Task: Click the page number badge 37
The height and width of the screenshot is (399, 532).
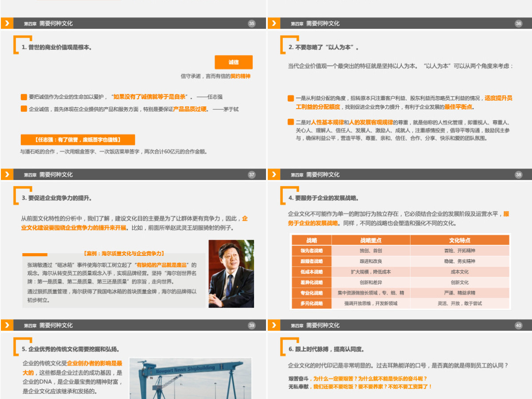Action: pyautogui.click(x=252, y=175)
